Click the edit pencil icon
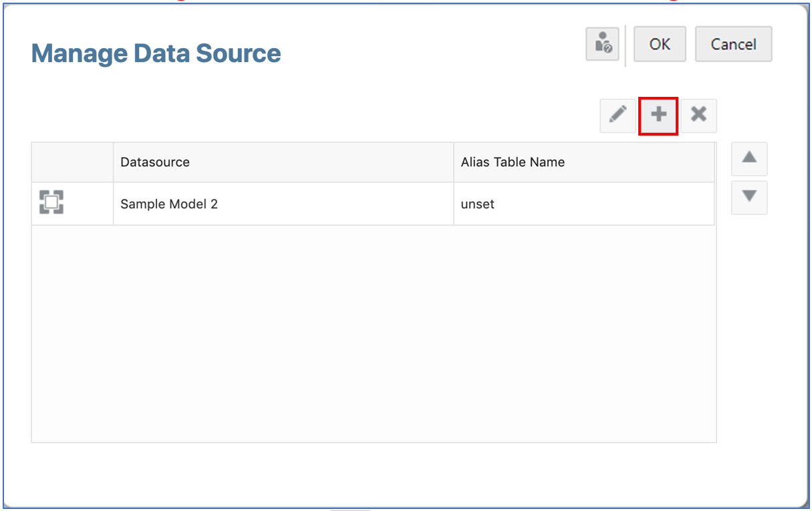 (x=618, y=116)
